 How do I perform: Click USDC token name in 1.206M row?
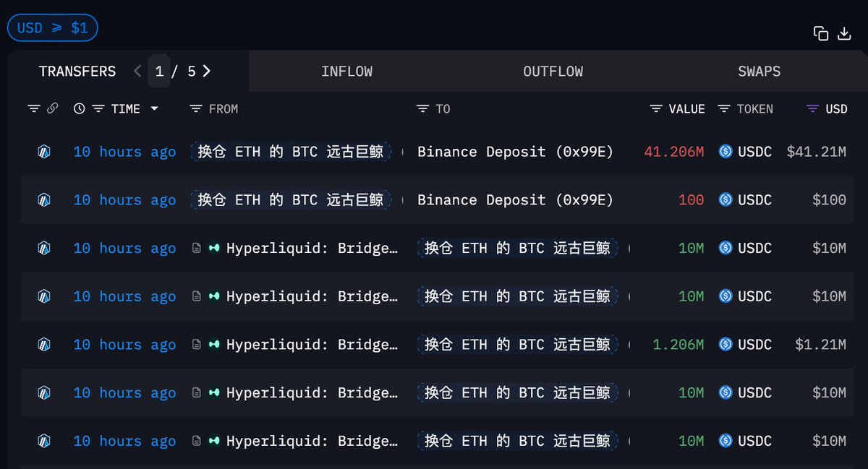click(755, 344)
